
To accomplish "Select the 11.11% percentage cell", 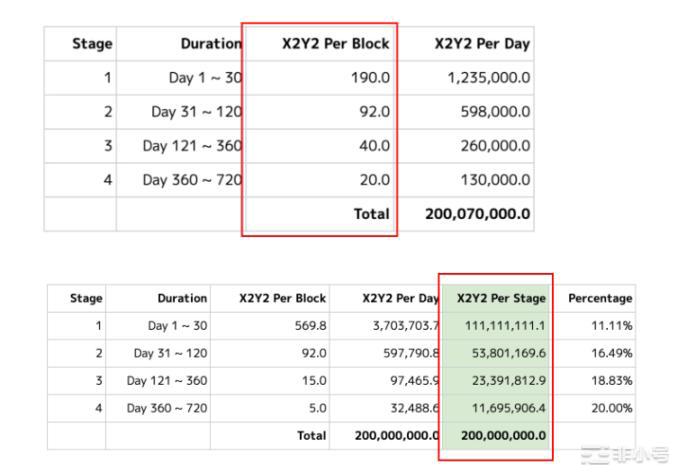I will [612, 326].
